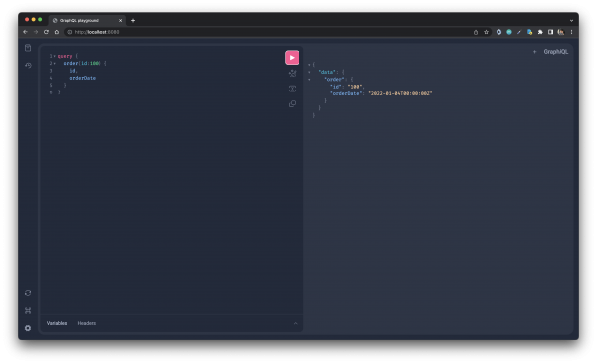Collapse the "order" object in response
The height and width of the screenshot is (364, 597).
pos(309,80)
